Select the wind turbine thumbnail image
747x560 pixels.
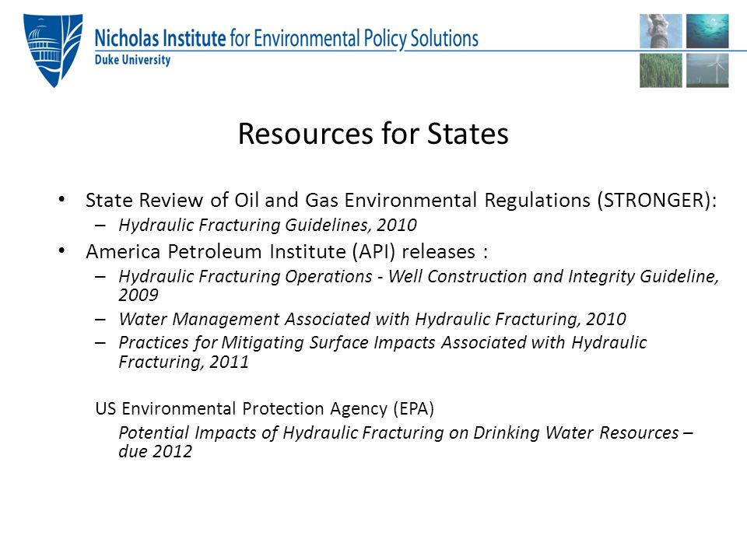point(707,71)
